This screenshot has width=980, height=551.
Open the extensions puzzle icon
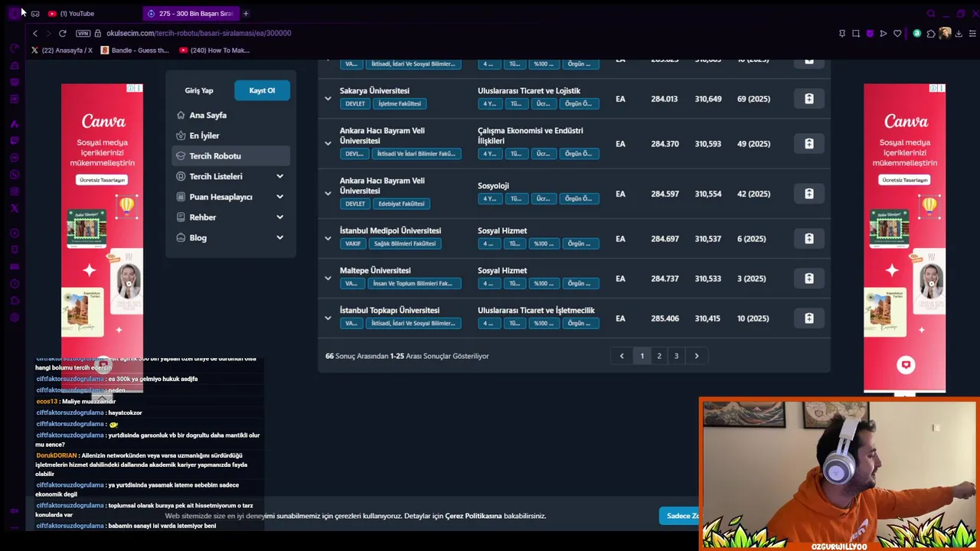[x=931, y=33]
